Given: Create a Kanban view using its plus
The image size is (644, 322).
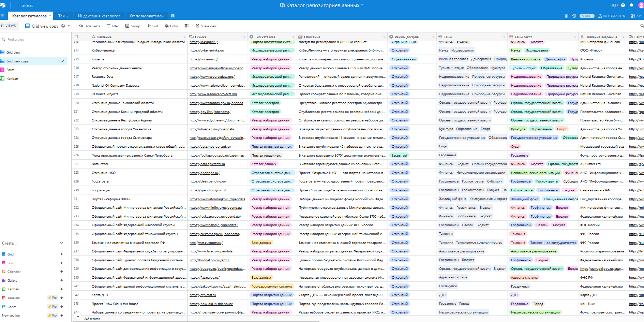Looking at the screenshot, I should 62,289.
